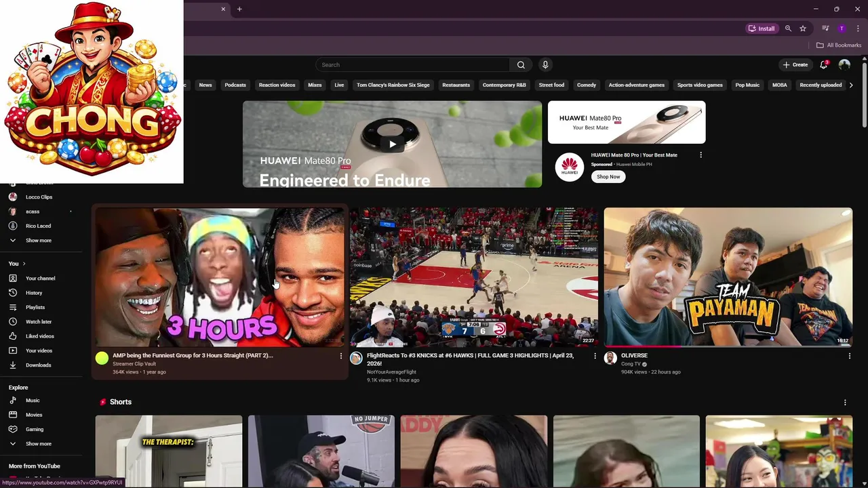Viewport: 868px width, 488px height.
Task: Open the account avatar menu
Action: point(844,64)
